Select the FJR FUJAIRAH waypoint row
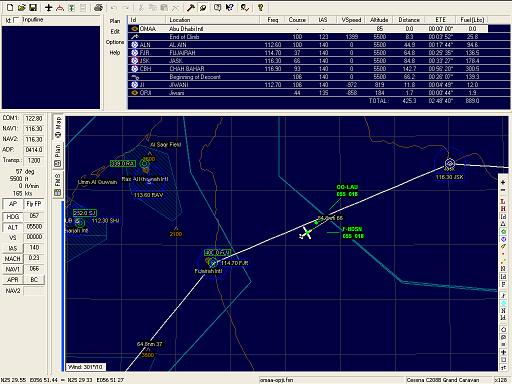 (308, 53)
